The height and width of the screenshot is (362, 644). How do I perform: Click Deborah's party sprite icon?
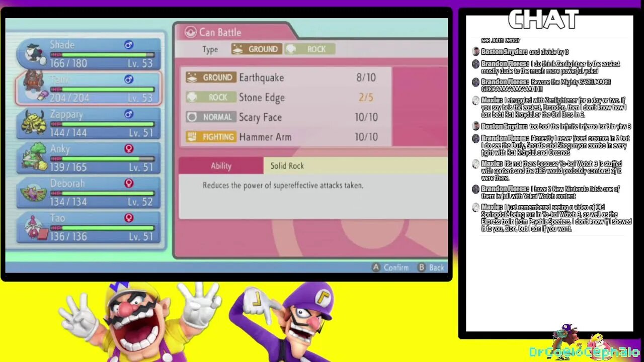[34, 193]
